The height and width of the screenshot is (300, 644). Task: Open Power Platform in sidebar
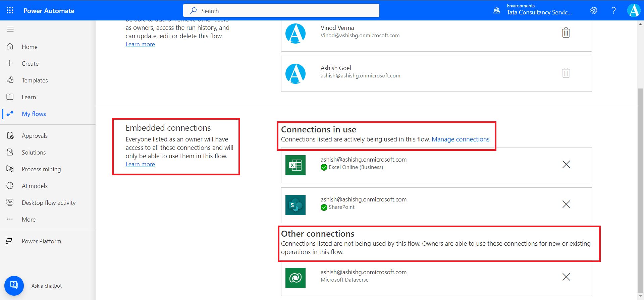[41, 241]
